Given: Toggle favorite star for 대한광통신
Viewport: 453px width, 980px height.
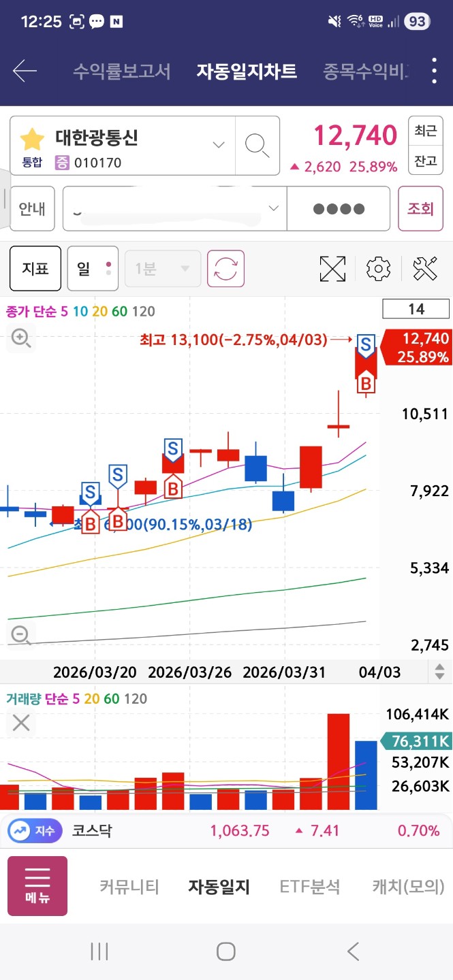Looking at the screenshot, I should click(x=32, y=139).
